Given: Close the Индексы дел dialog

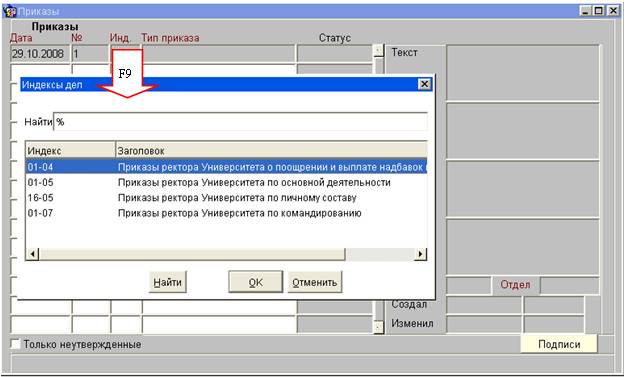Looking at the screenshot, I should coord(424,84).
